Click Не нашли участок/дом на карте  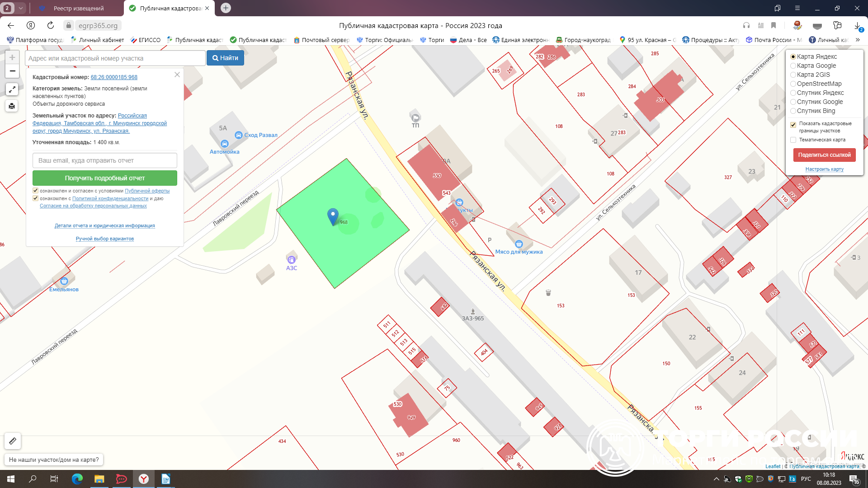[x=54, y=460]
